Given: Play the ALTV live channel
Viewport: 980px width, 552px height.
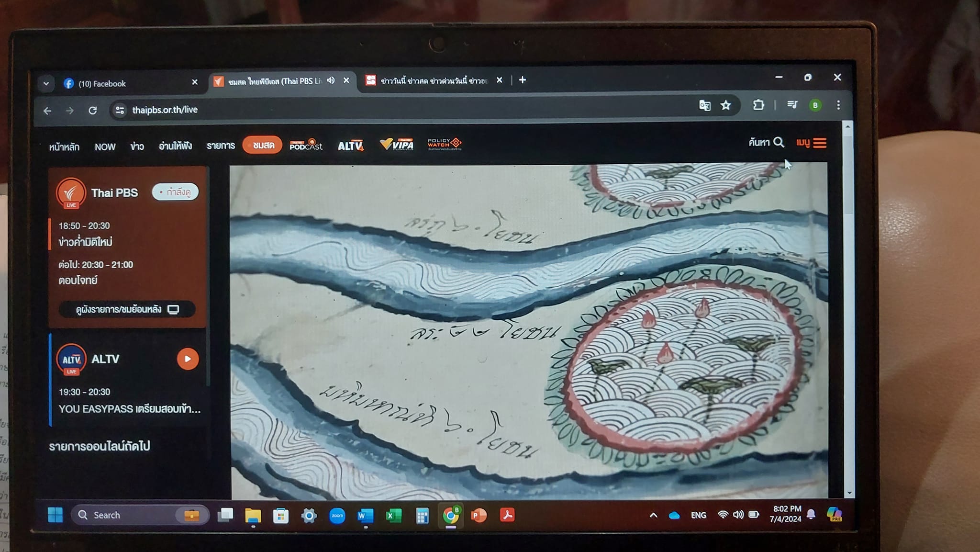Looking at the screenshot, I should 188,359.
